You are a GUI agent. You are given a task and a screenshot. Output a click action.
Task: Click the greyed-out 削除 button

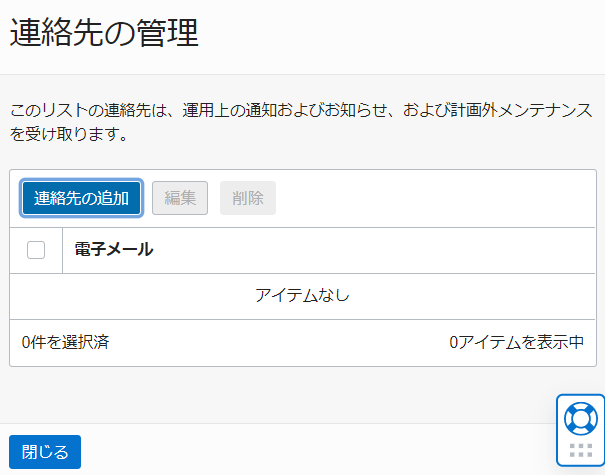tap(248, 198)
